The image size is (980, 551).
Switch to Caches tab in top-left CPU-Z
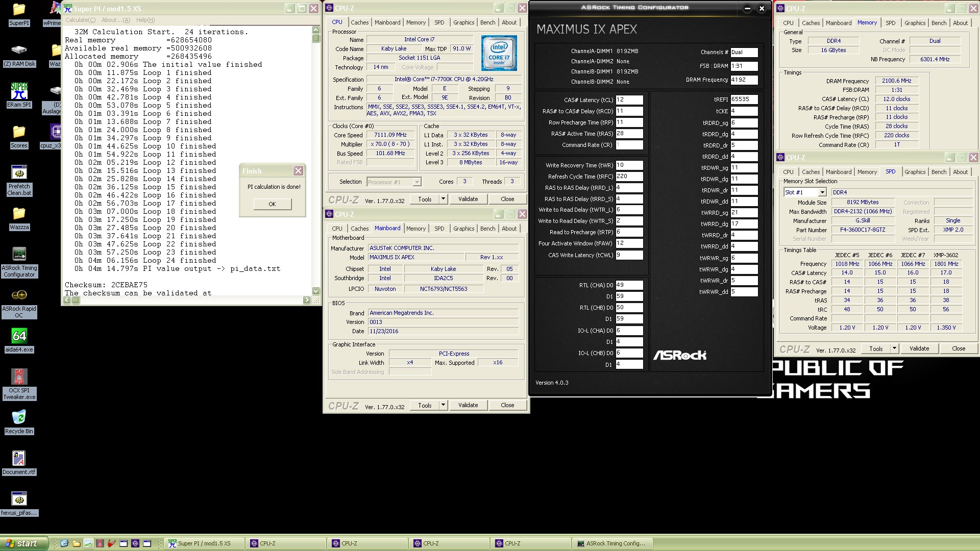(359, 22)
